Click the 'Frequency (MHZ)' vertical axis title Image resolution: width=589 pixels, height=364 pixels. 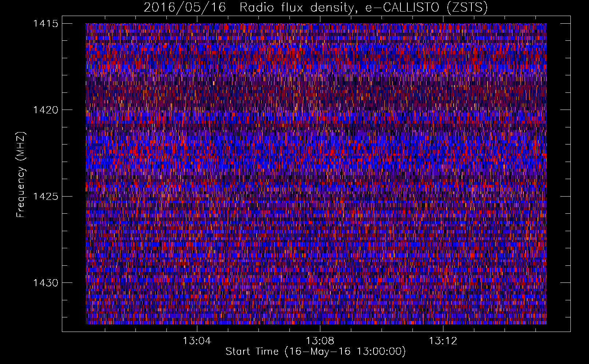pyautogui.click(x=21, y=174)
